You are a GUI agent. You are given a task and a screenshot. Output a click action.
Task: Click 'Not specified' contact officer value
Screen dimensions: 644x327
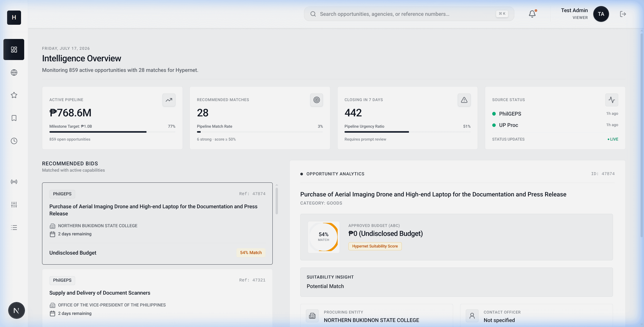point(499,320)
